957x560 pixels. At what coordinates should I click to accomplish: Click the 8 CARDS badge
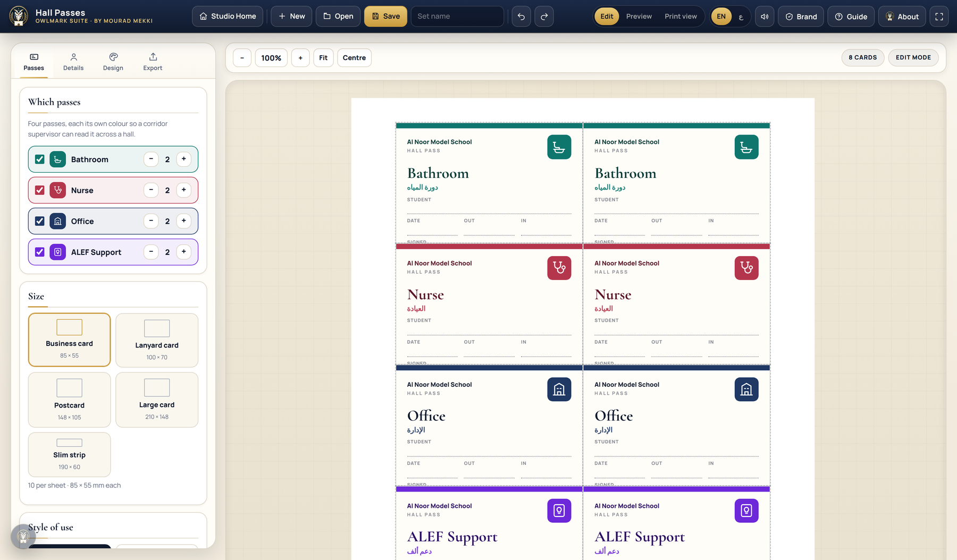click(862, 57)
